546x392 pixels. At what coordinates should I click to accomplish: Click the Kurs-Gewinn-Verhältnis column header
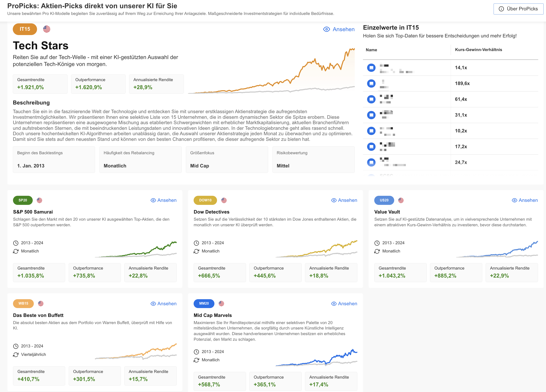click(478, 50)
